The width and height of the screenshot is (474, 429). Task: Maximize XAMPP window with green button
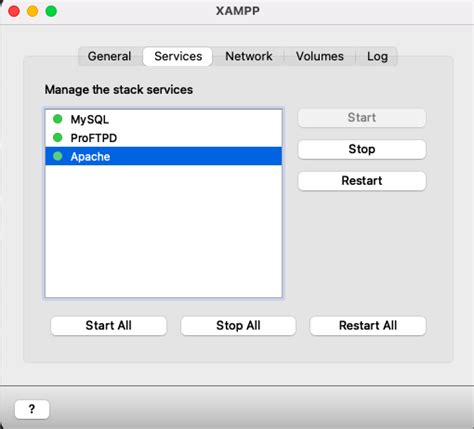point(51,11)
